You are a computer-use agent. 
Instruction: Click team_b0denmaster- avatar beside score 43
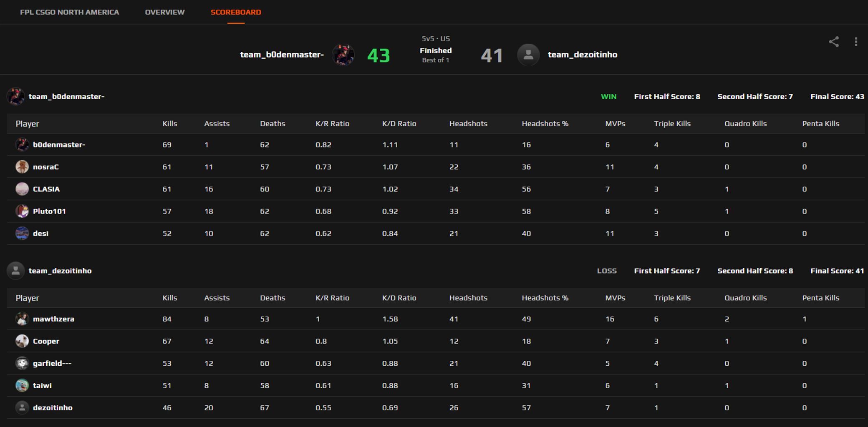point(343,55)
